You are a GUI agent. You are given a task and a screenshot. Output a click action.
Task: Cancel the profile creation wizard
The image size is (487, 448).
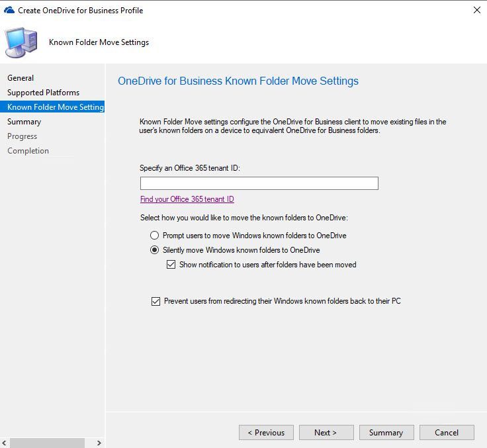(x=446, y=432)
